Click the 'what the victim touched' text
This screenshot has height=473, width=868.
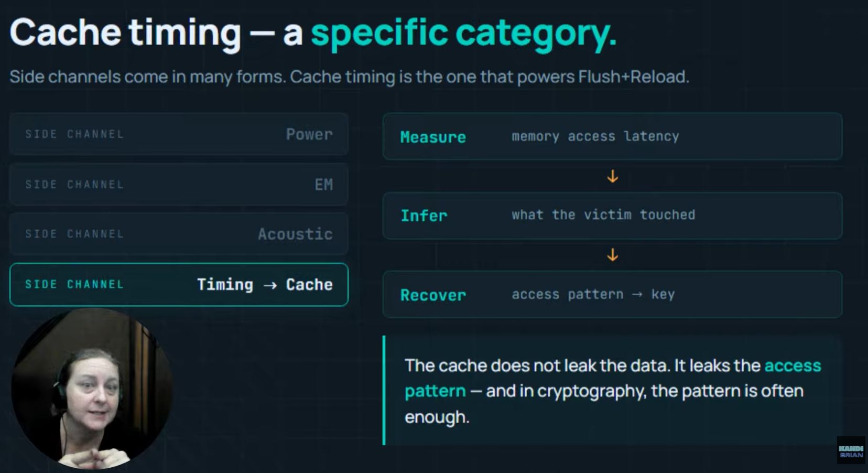[x=603, y=215]
